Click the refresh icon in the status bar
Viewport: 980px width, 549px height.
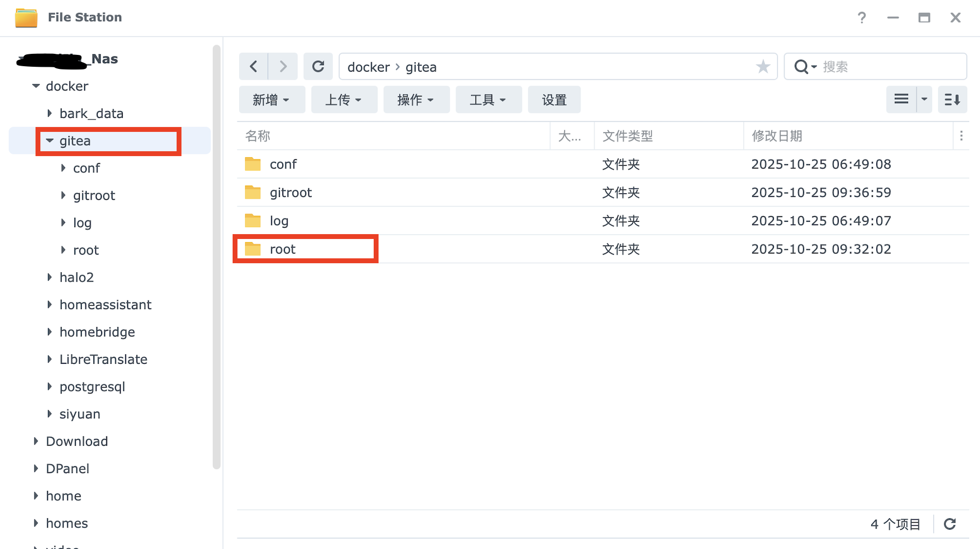(x=950, y=524)
